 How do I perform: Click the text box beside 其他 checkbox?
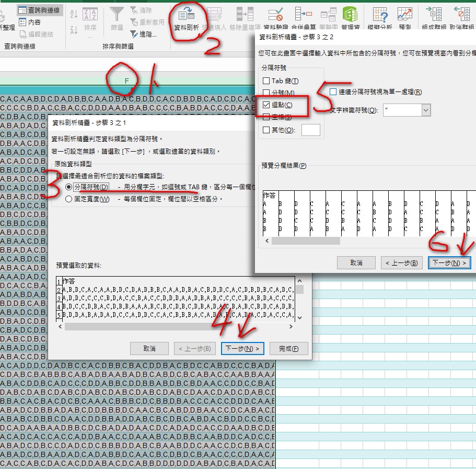(311, 130)
